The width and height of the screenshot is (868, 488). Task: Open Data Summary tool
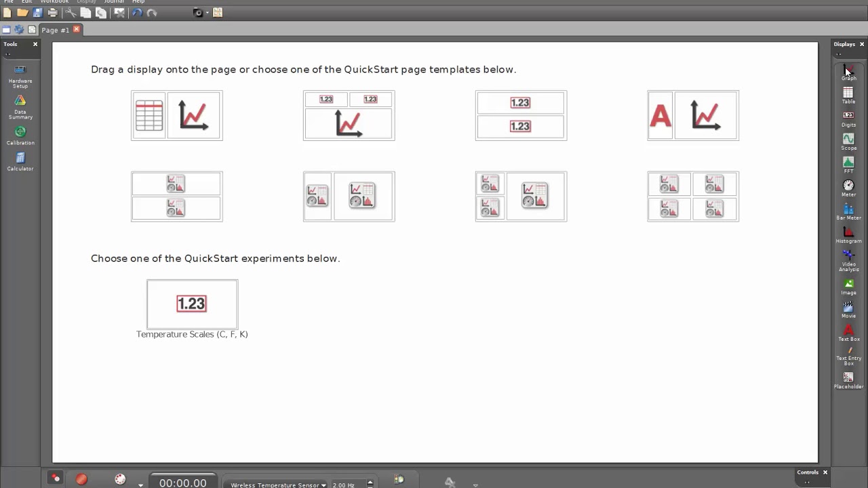click(x=20, y=107)
